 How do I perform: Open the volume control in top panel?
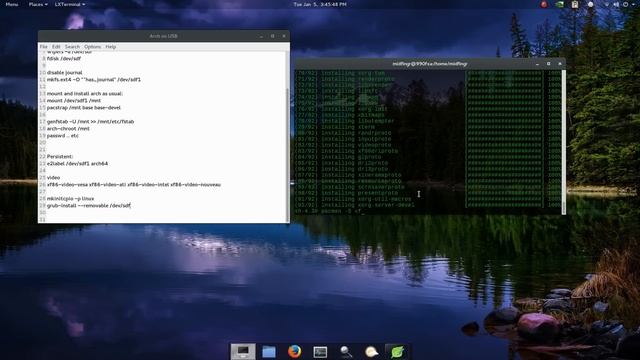click(616, 4)
